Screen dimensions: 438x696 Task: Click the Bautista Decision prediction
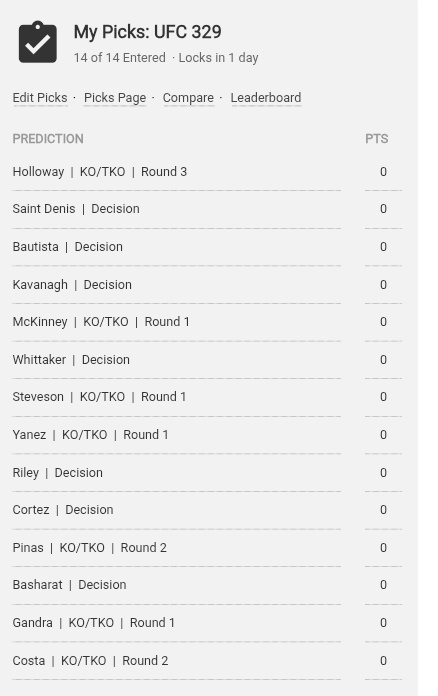click(x=67, y=247)
